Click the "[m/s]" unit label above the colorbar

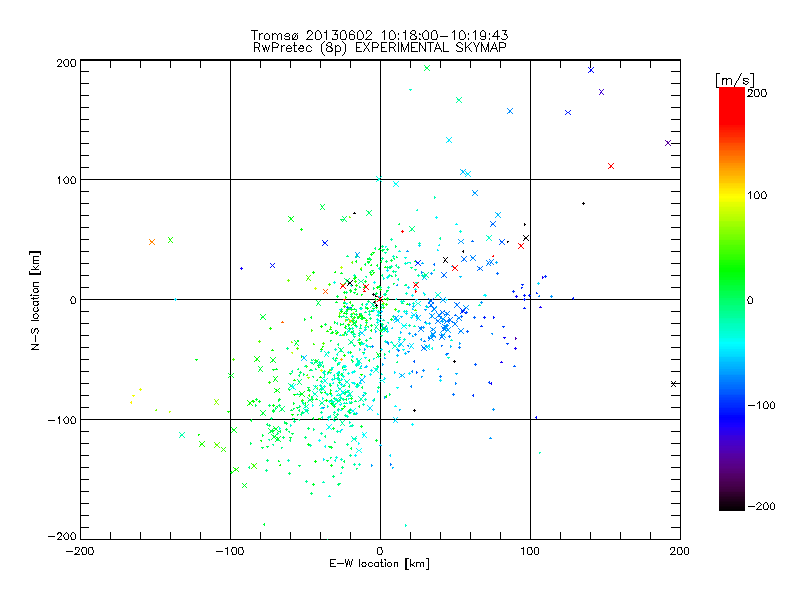pos(735,80)
